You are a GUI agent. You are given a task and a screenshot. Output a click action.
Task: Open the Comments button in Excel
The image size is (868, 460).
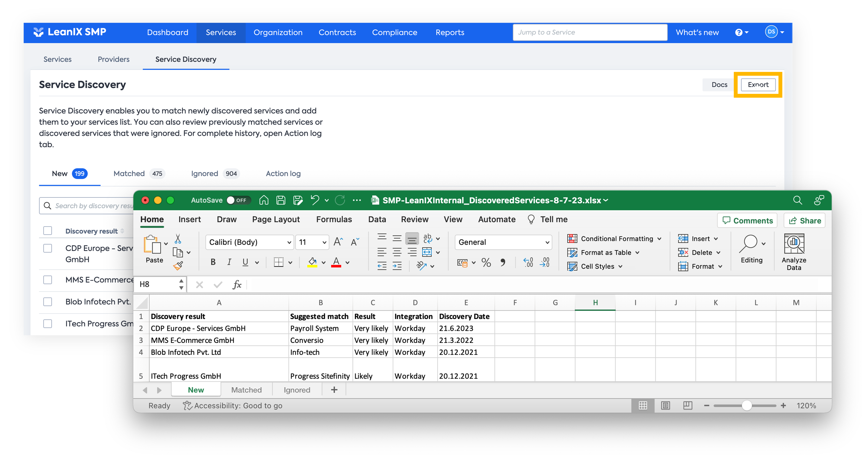coord(747,221)
